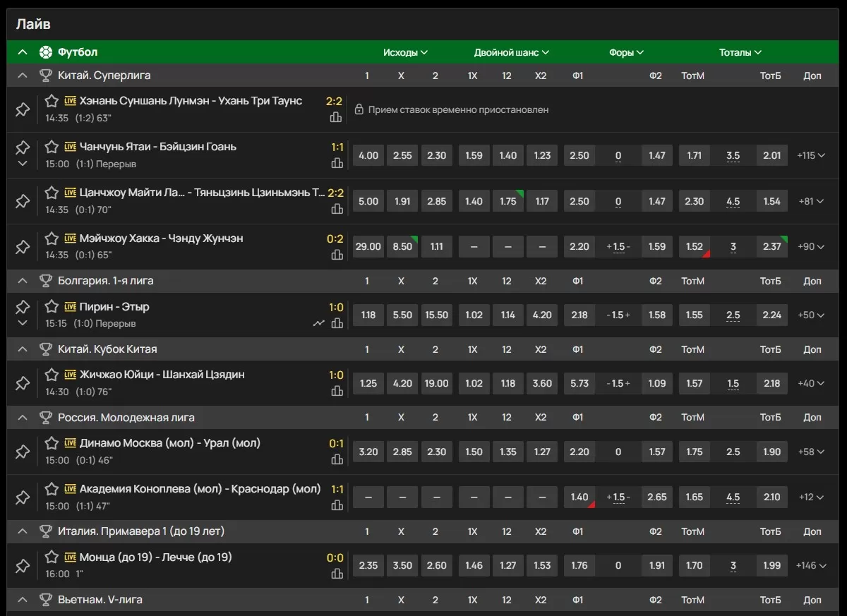Pin the Чанчунь Ятаи - Бэйцзин Гоань match

pos(23,147)
